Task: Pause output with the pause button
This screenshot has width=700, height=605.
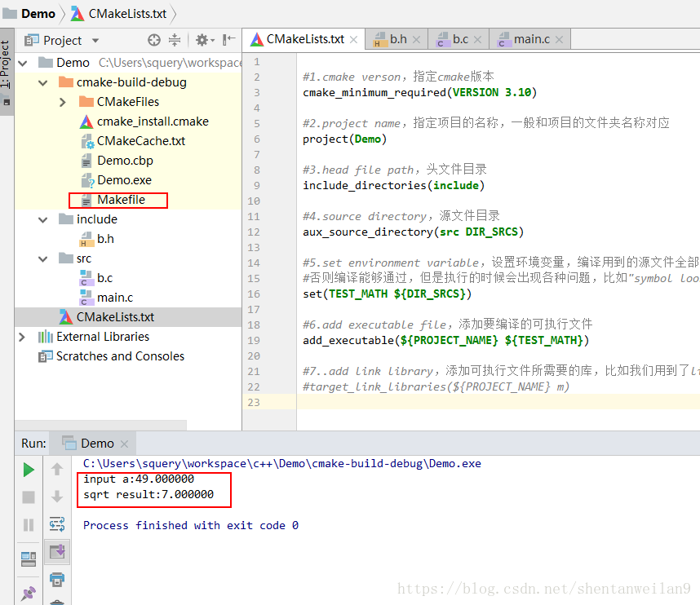Action: pos(29,525)
